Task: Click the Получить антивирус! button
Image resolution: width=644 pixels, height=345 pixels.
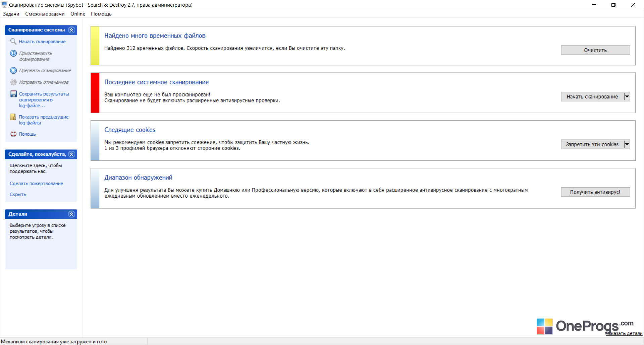Action: [595, 192]
